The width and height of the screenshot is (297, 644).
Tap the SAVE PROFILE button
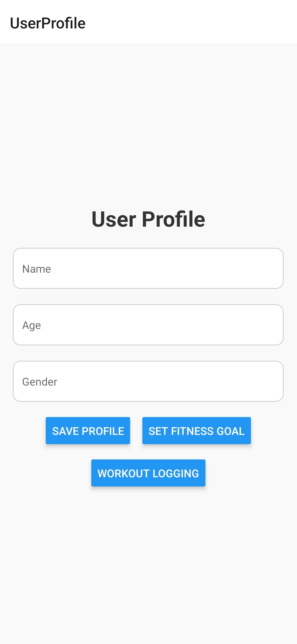88,431
